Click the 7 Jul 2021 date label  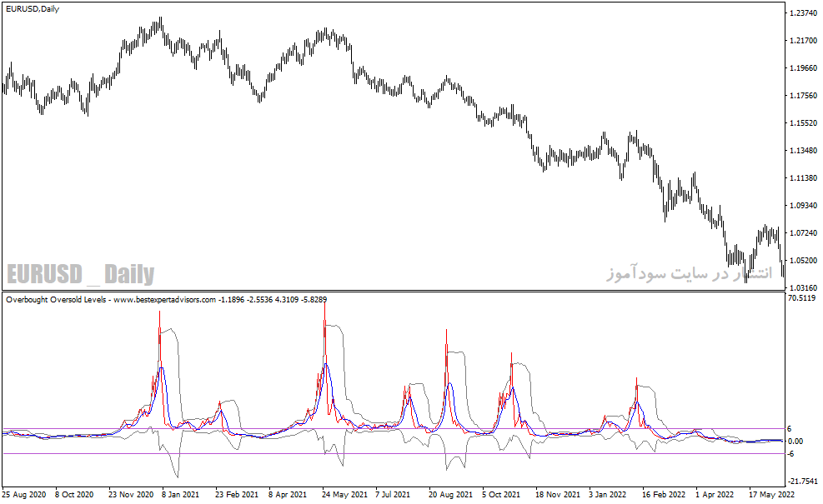(x=393, y=495)
